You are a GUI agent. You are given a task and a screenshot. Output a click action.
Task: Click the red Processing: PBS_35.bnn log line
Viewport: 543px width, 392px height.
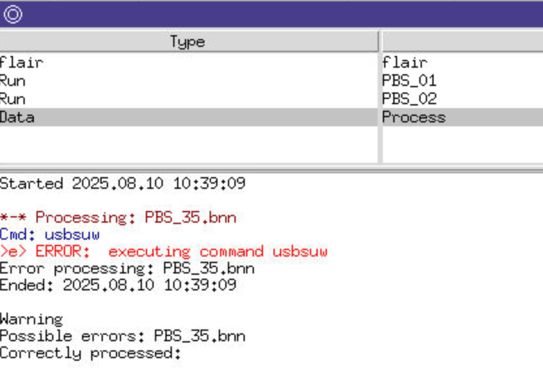(x=118, y=217)
